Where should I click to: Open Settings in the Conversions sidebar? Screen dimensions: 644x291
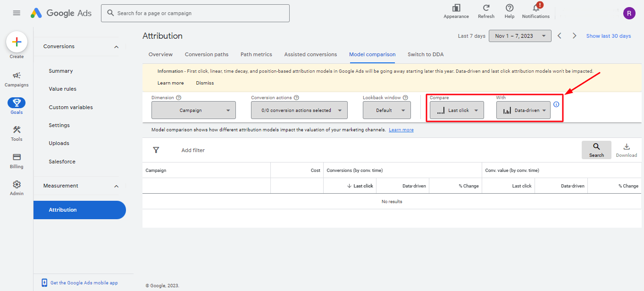[x=59, y=125]
